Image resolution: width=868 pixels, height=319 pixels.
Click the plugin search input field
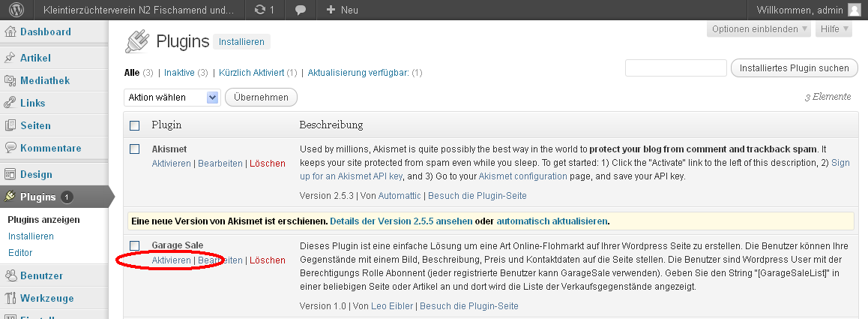coord(675,68)
